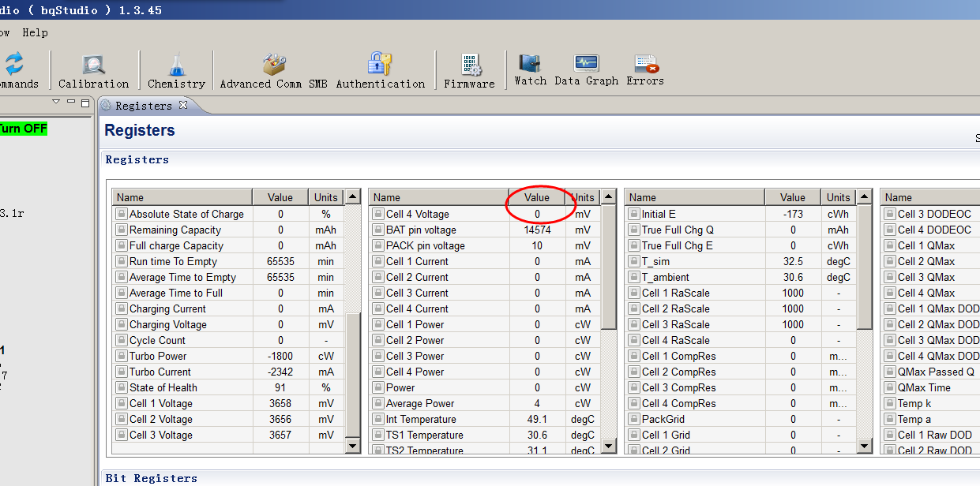This screenshot has width=980, height=486.
Task: Select the Cell 1 QMax row
Action: click(x=930, y=245)
